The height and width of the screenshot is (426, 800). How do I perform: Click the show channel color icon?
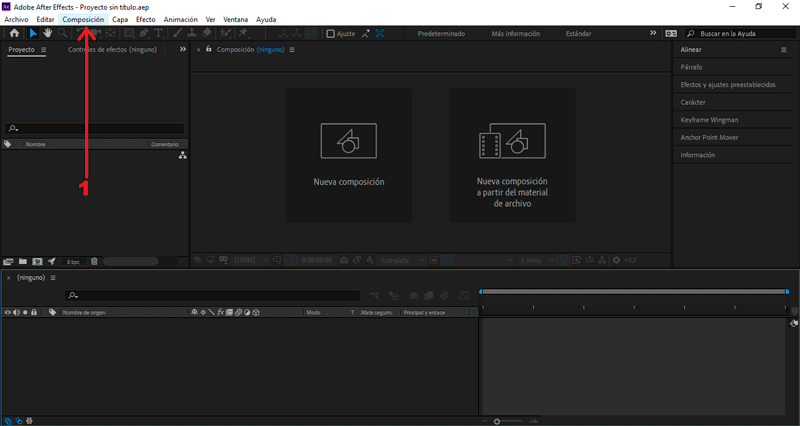tap(369, 260)
